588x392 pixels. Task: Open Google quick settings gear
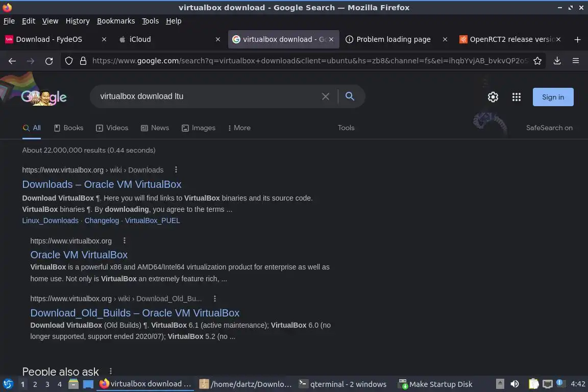coord(493,97)
